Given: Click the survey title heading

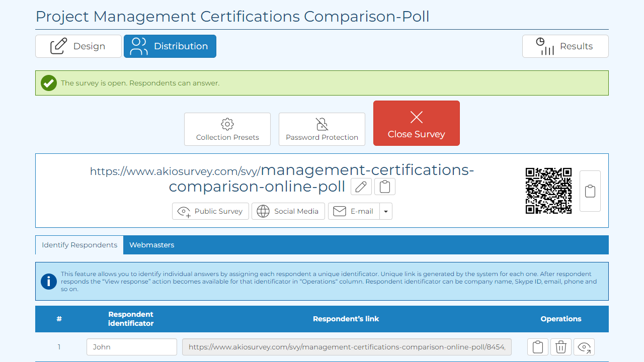Looking at the screenshot, I should click(232, 16).
